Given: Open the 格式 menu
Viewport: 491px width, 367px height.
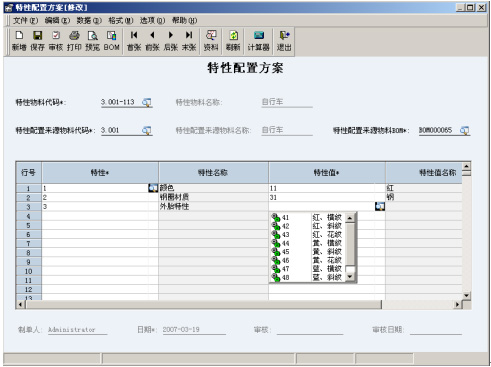Looking at the screenshot, I should point(121,21).
